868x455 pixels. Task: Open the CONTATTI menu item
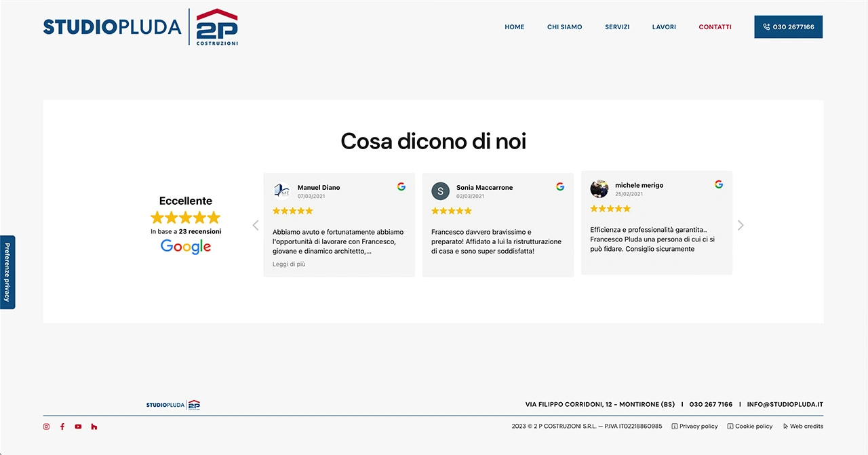715,27
